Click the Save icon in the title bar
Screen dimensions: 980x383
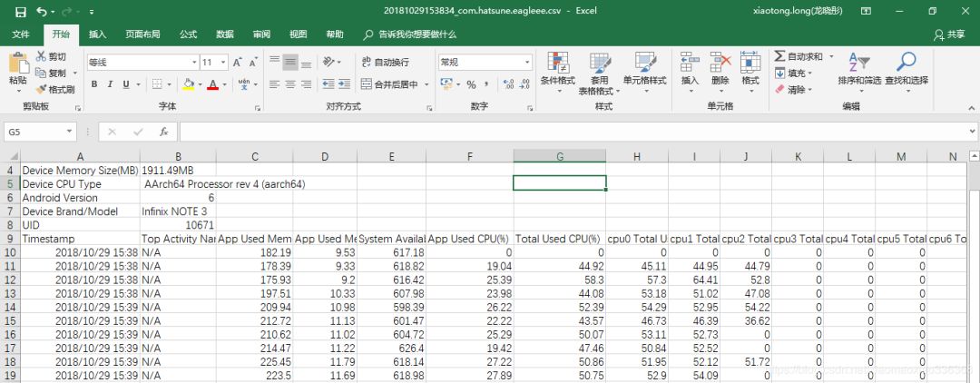[x=20, y=12]
